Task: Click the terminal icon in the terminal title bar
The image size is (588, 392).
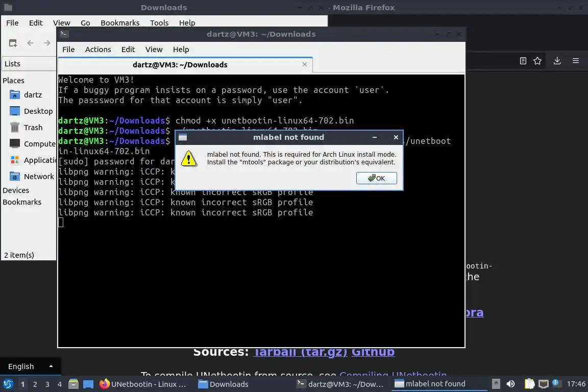Action: [64, 34]
